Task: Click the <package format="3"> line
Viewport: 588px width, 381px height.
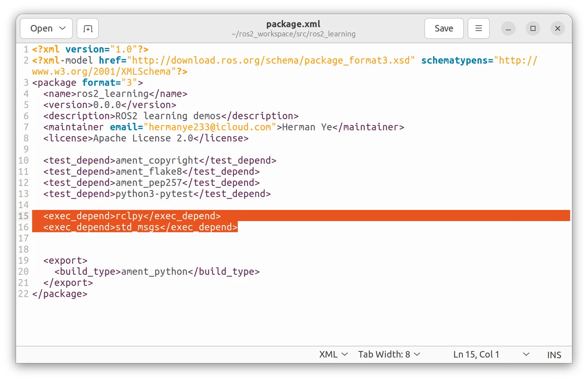Action: 87,83
